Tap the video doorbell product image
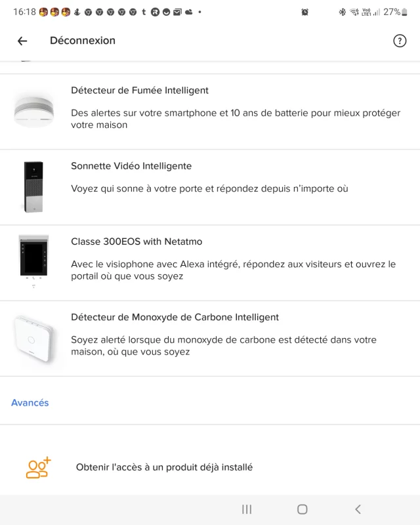 point(33,186)
